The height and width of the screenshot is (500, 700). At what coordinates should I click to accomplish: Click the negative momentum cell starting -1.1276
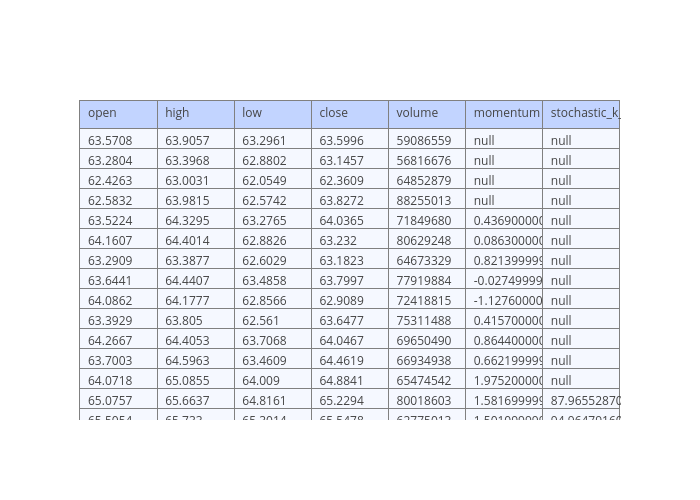coord(504,301)
